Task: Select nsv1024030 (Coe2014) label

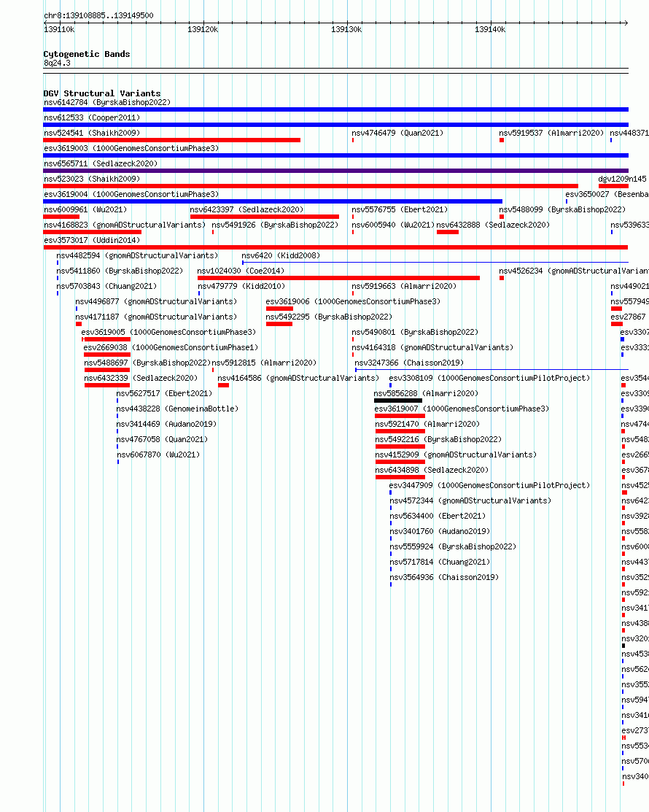Action: 241,271
